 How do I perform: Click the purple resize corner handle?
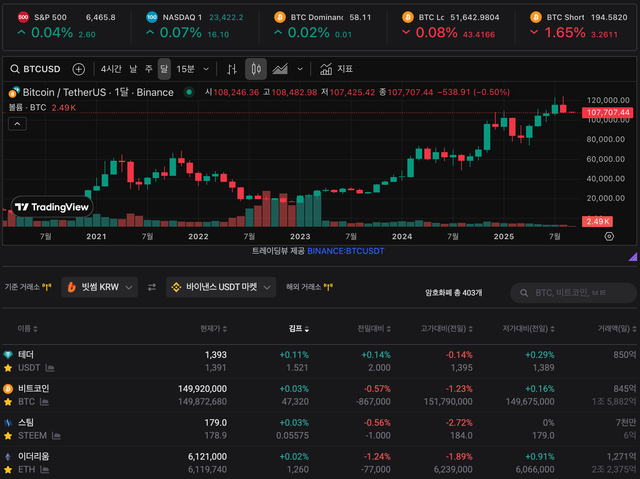pyautogui.click(x=633, y=257)
